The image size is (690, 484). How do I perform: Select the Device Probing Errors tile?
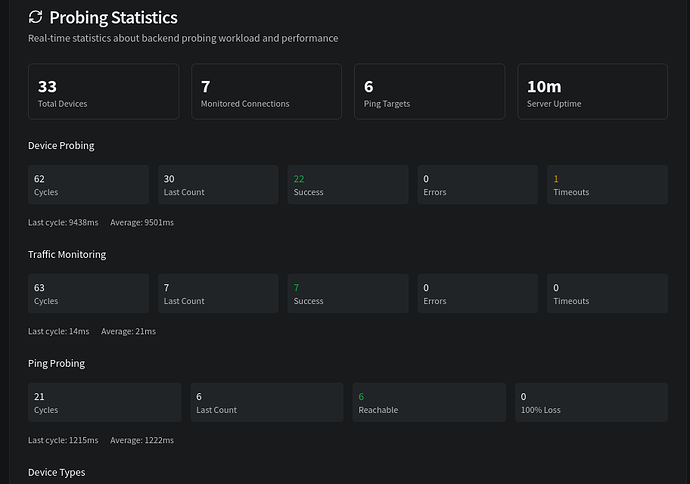click(x=478, y=185)
